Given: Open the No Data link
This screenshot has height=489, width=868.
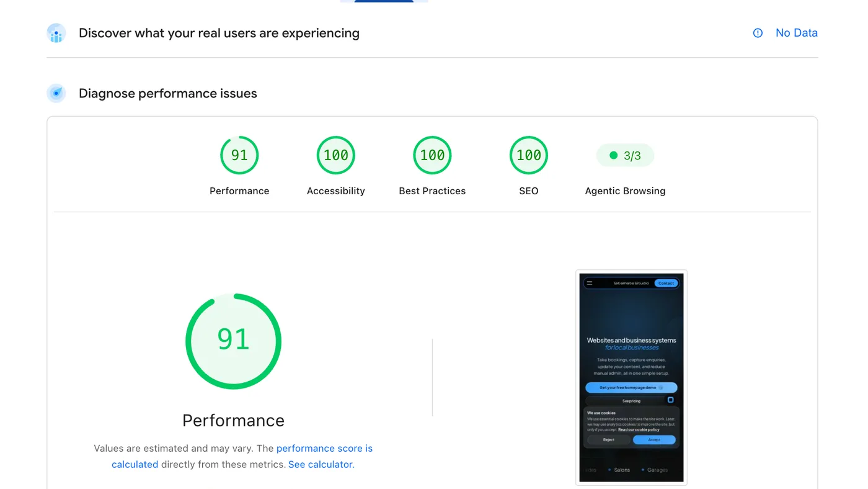Looking at the screenshot, I should pos(797,33).
